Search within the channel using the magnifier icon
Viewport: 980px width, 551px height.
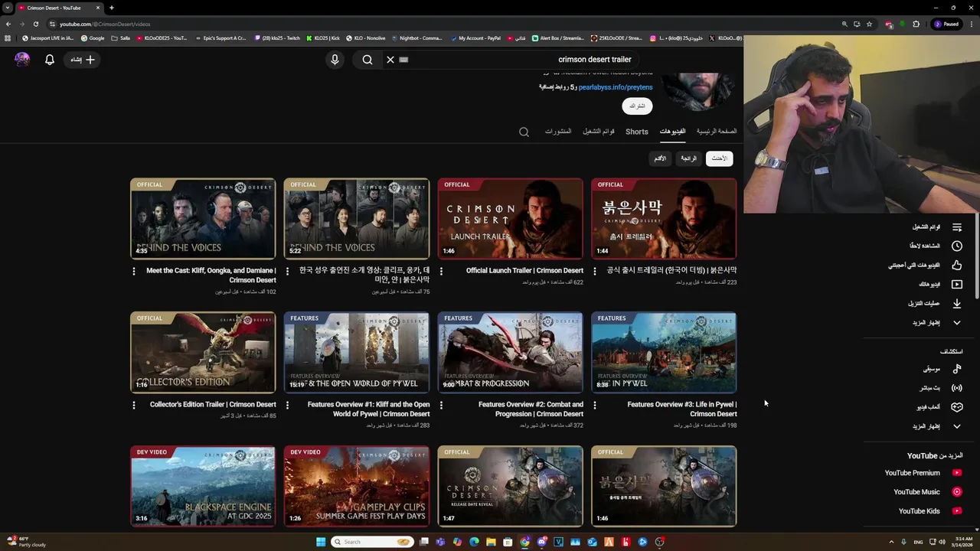click(524, 132)
